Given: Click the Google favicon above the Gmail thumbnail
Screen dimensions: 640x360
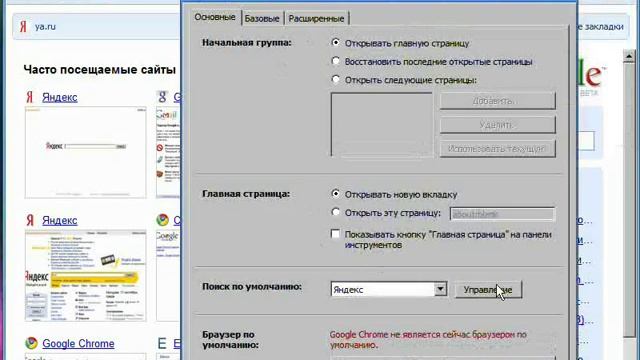Looking at the screenshot, I should click(x=162, y=97).
